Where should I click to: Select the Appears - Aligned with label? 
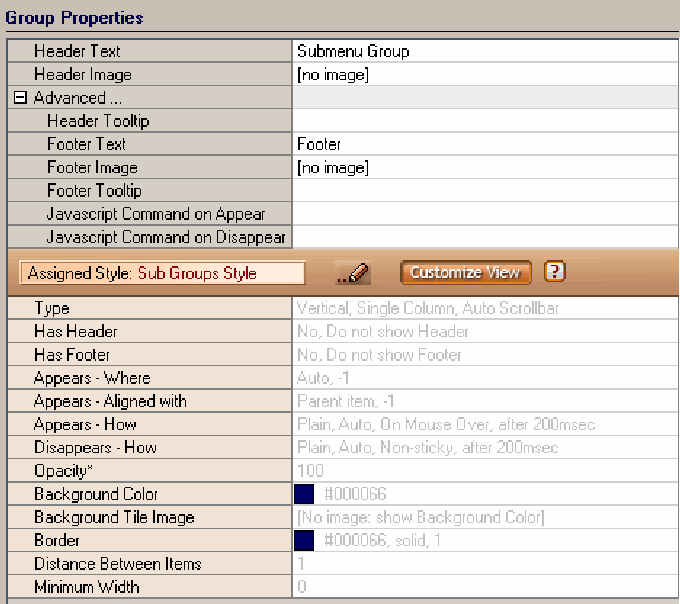coord(111,402)
